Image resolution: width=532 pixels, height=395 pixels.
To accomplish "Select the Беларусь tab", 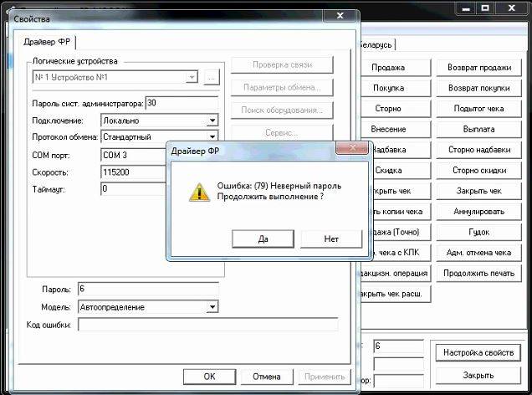I will click(376, 44).
